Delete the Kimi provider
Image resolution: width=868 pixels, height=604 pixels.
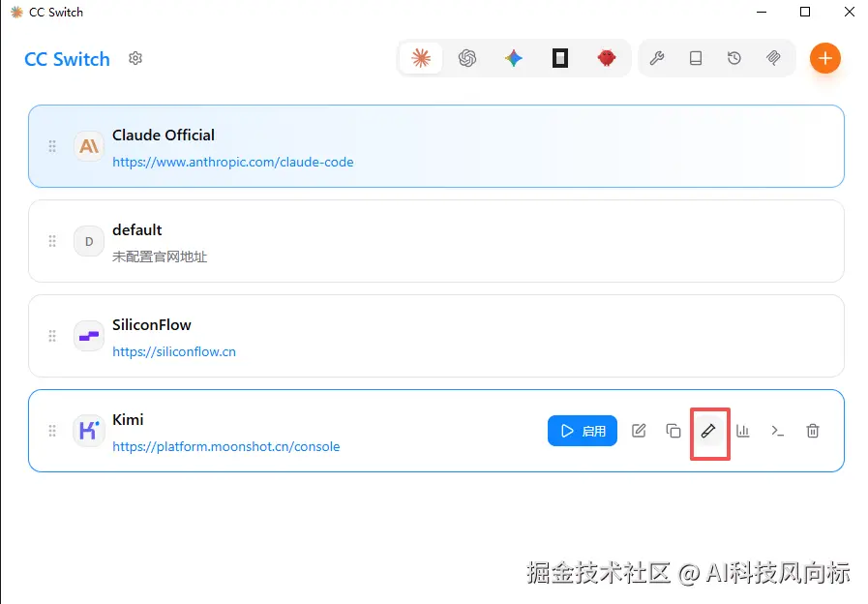pyautogui.click(x=813, y=431)
